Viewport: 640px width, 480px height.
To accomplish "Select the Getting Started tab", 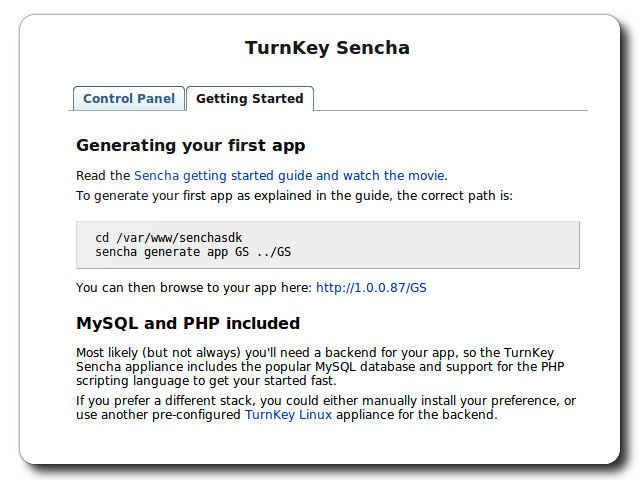I will pos(249,99).
